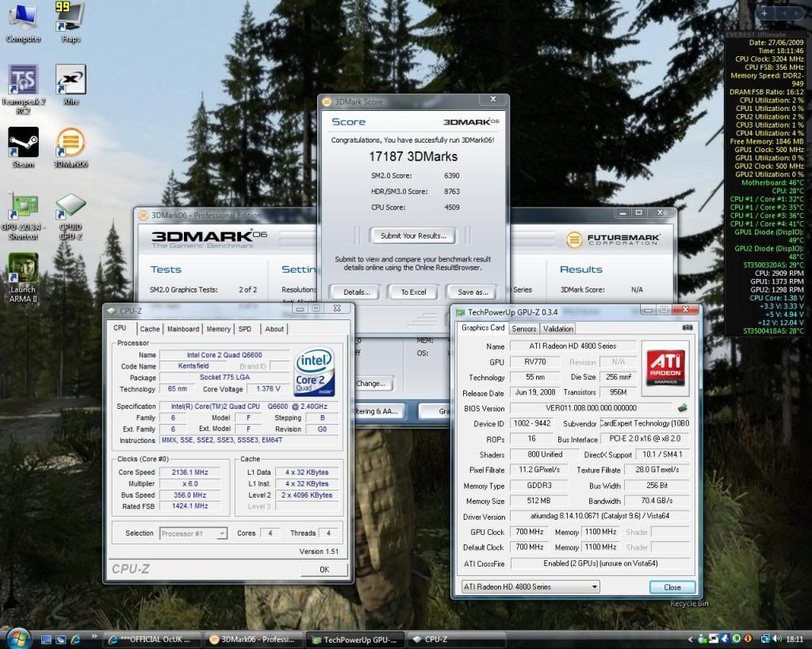
Task: Click the taskbar clock showing 18:11
Action: pyautogui.click(x=795, y=639)
